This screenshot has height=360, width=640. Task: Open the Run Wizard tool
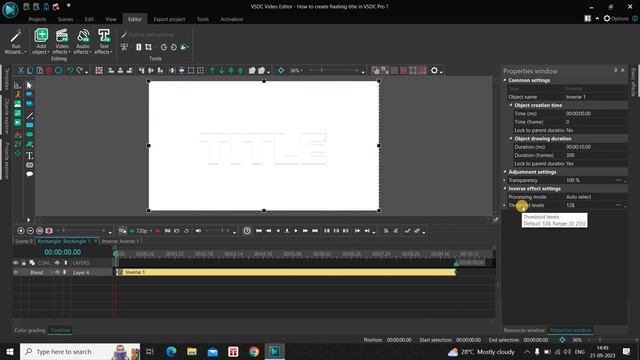(16, 41)
